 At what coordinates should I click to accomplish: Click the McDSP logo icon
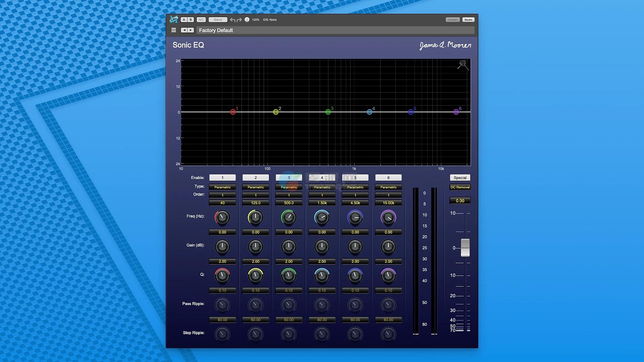(174, 19)
